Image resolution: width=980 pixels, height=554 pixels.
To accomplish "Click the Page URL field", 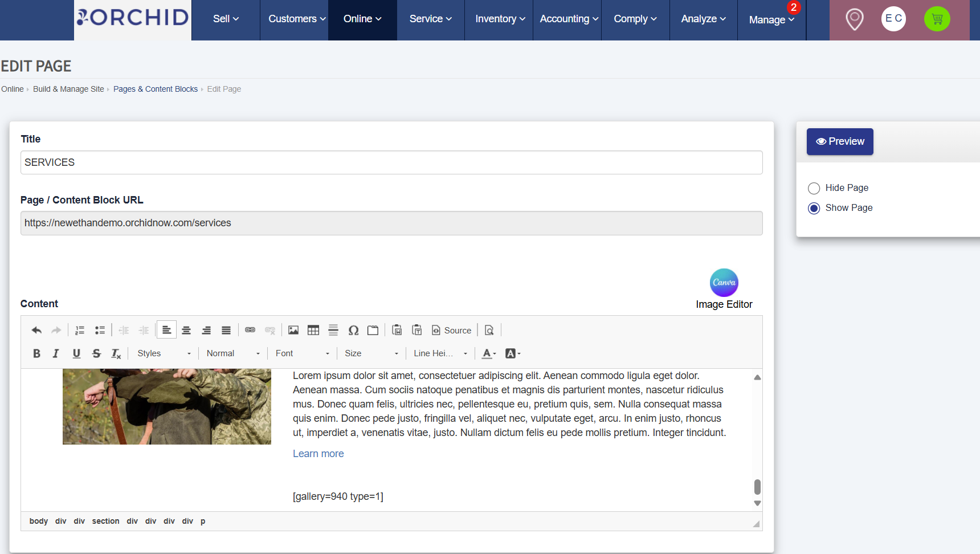I will tap(391, 223).
